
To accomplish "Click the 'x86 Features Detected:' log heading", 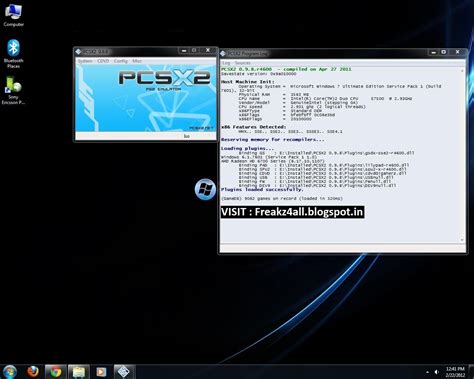I will [254, 127].
